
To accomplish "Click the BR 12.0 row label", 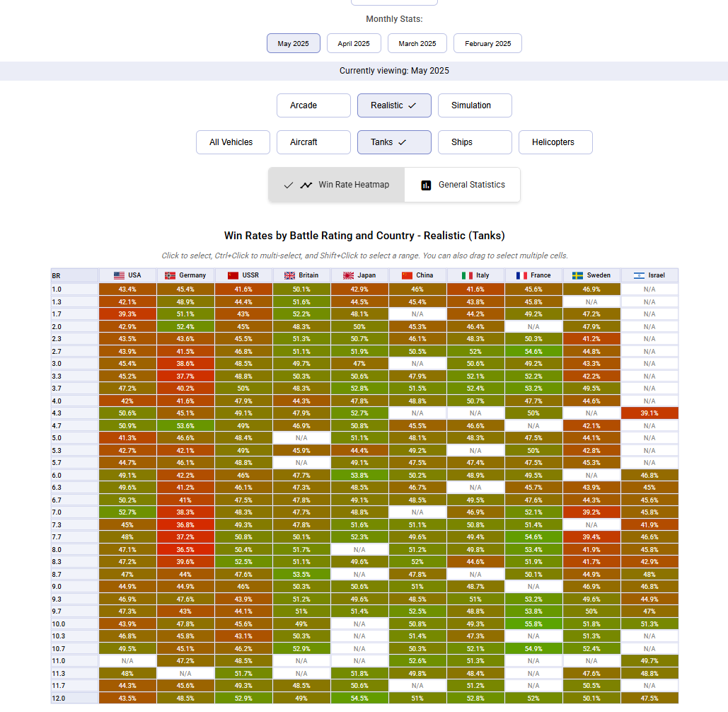I will click(74, 698).
